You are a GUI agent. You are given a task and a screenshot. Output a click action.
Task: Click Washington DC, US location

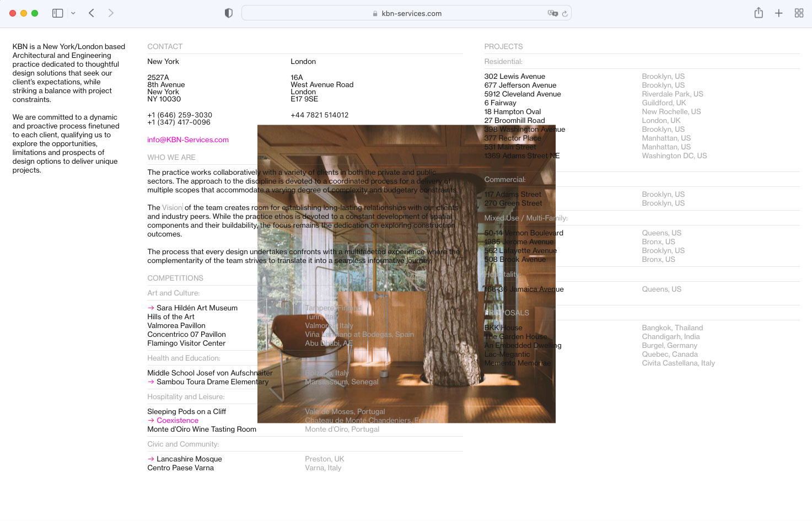pos(674,156)
